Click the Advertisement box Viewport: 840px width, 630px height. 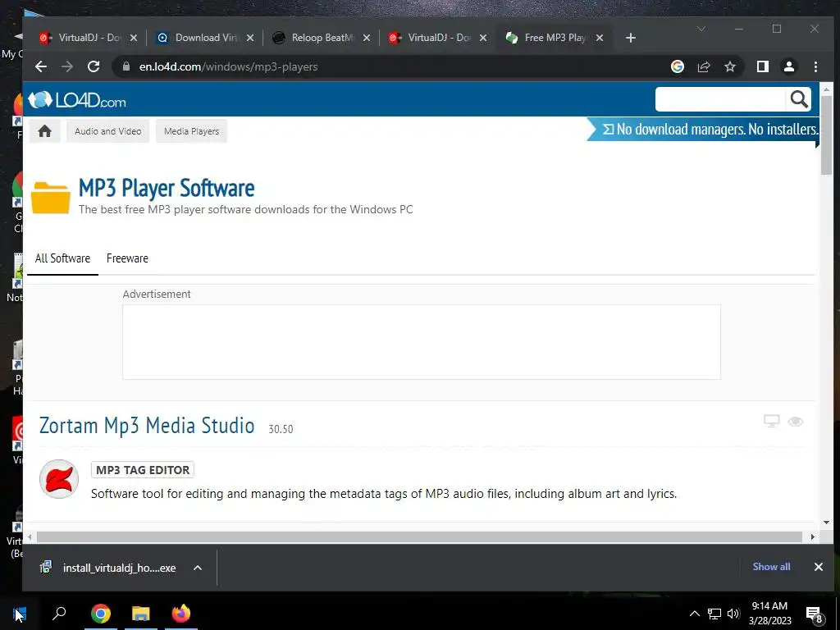421,342
